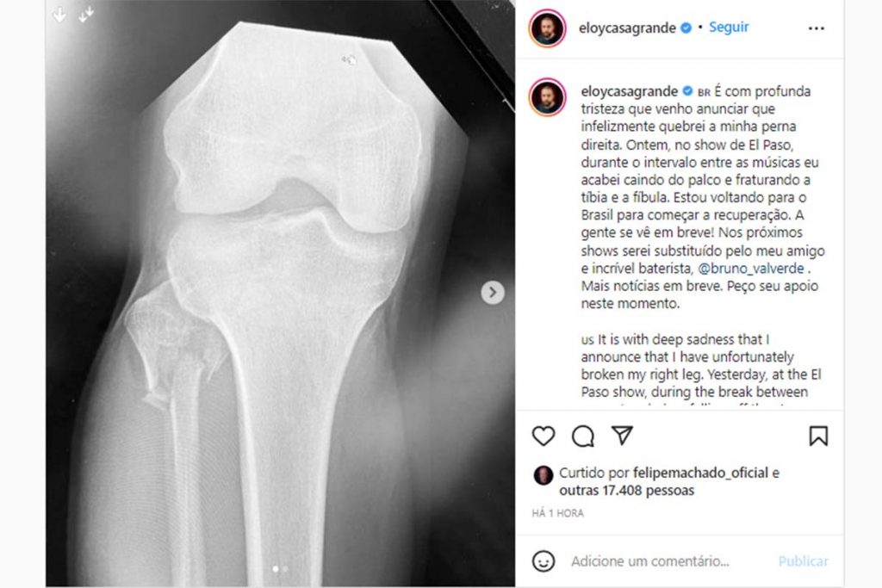Open the three-dot more options menu
This screenshot has width=882, height=588.
point(817,28)
